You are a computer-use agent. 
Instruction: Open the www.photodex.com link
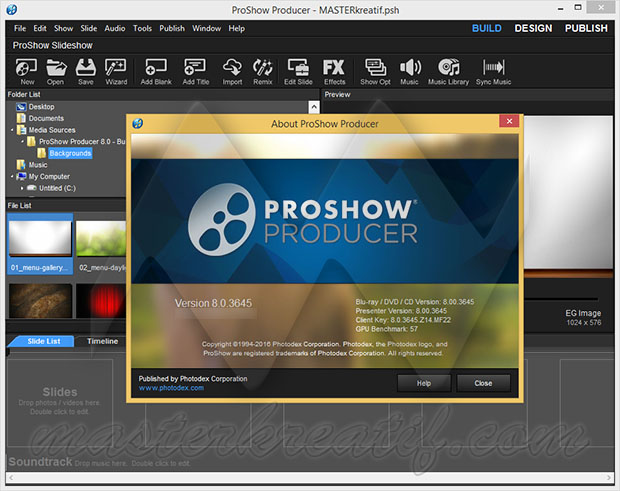pyautogui.click(x=171, y=388)
